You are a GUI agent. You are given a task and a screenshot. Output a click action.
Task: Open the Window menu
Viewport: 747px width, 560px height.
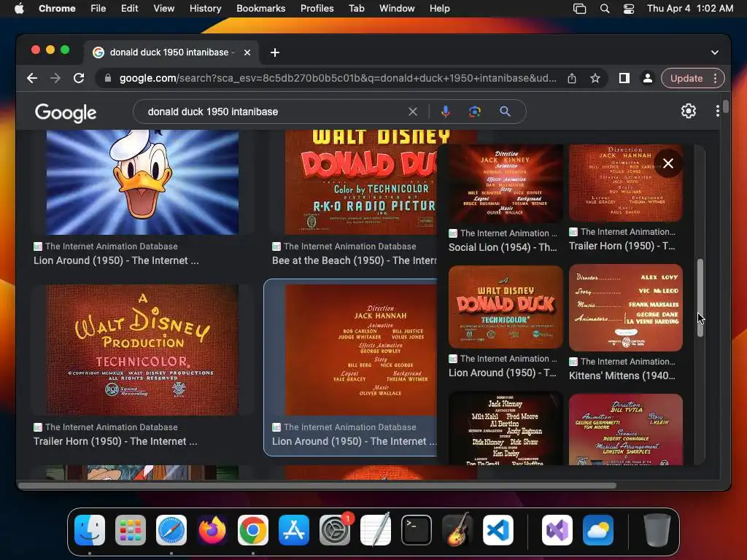397,8
